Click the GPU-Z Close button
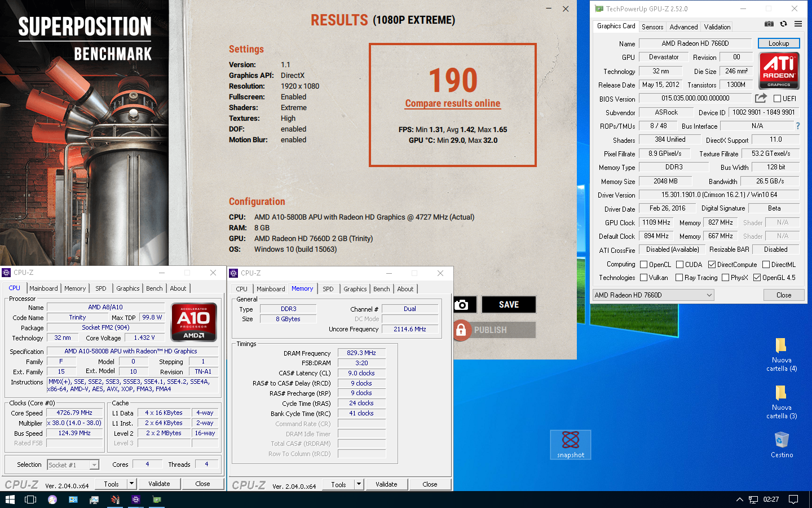The width and height of the screenshot is (812, 508). pyautogui.click(x=784, y=295)
